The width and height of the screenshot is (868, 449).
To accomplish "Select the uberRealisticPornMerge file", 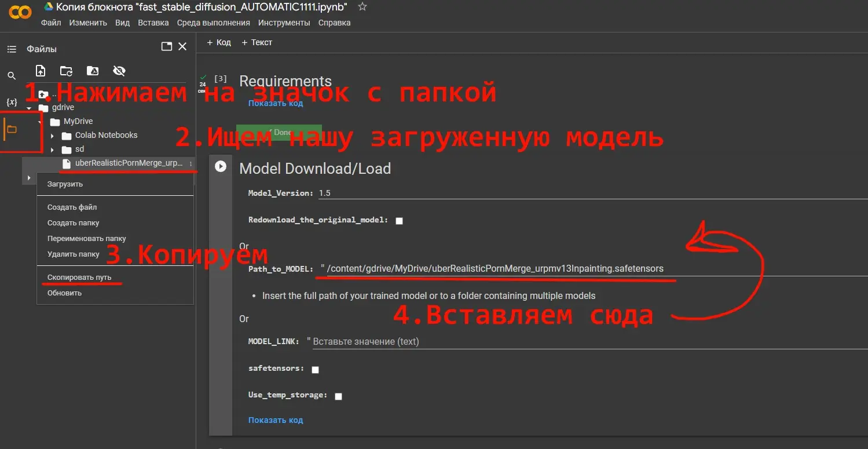I will click(129, 163).
